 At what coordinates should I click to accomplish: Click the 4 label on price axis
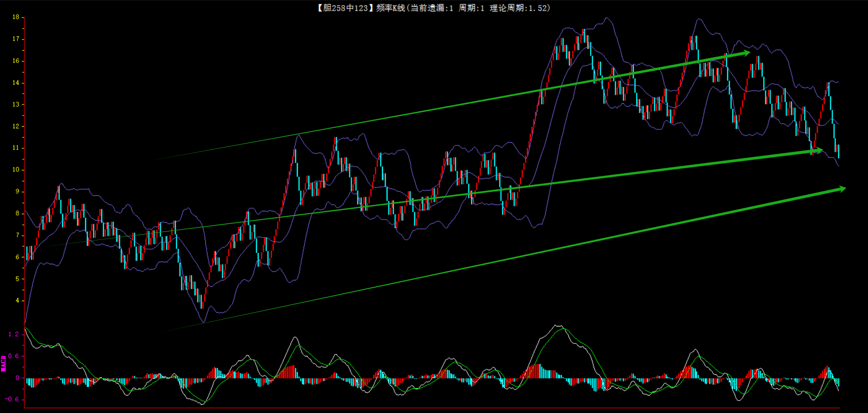tap(17, 300)
